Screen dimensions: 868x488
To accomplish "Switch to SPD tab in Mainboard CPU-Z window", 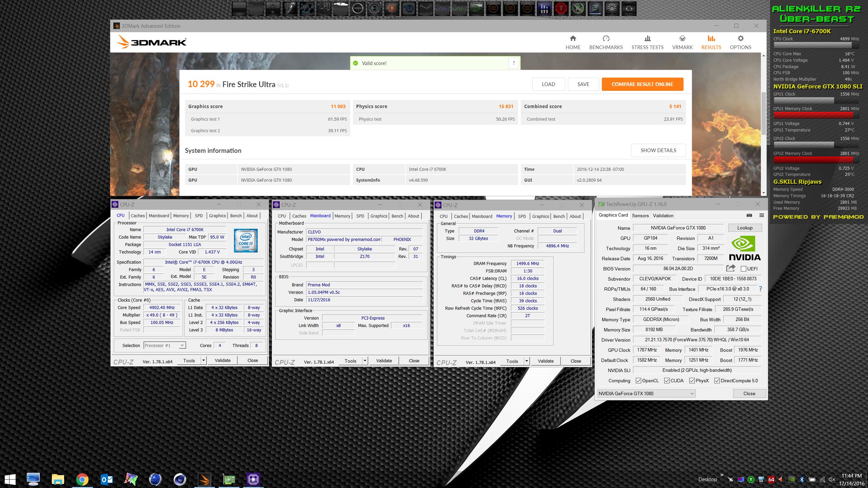I will (x=360, y=216).
